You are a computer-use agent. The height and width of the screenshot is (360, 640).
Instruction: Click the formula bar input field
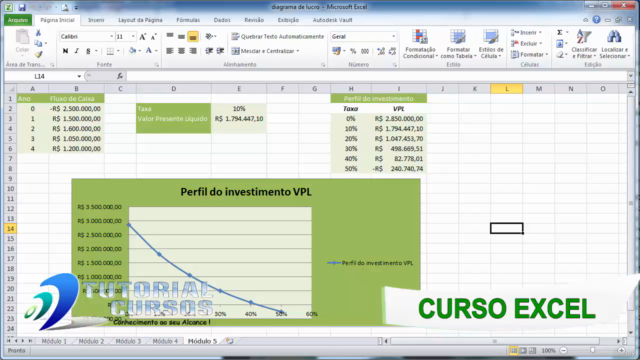pyautogui.click(x=377, y=76)
